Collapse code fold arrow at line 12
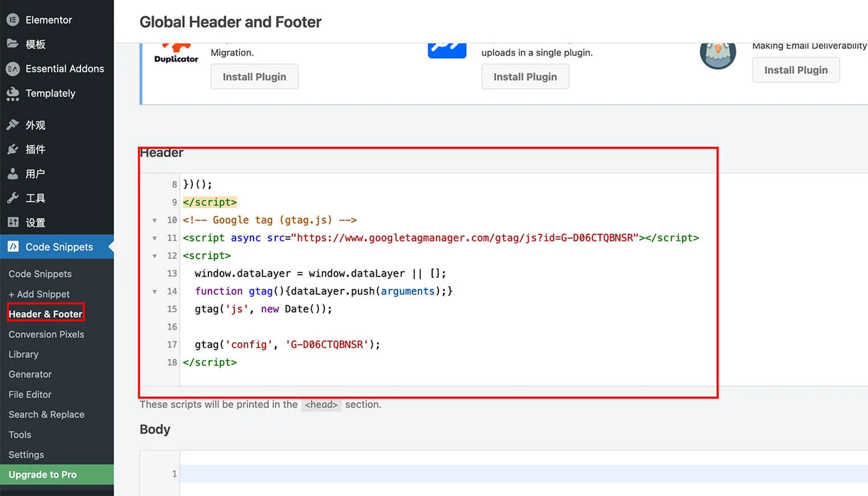This screenshot has height=496, width=868. pyautogui.click(x=154, y=255)
